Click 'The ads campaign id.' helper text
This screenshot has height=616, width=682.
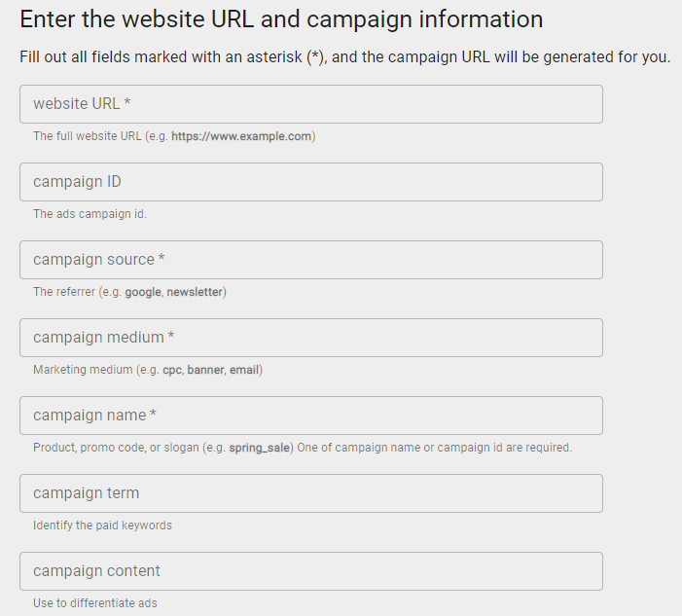(x=90, y=214)
